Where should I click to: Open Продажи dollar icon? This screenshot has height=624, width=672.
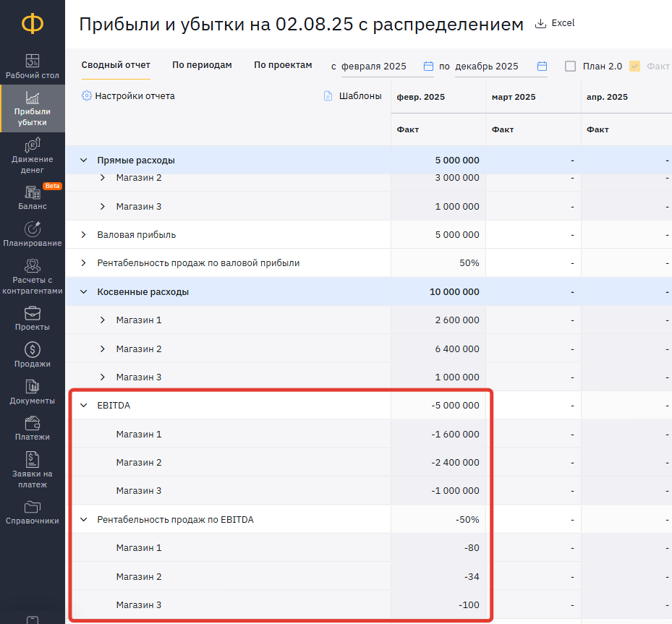32,349
